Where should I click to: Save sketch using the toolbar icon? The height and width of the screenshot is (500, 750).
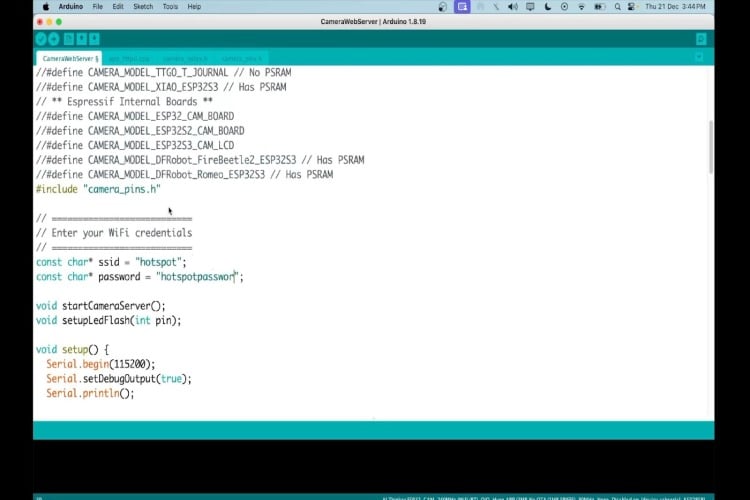95,39
